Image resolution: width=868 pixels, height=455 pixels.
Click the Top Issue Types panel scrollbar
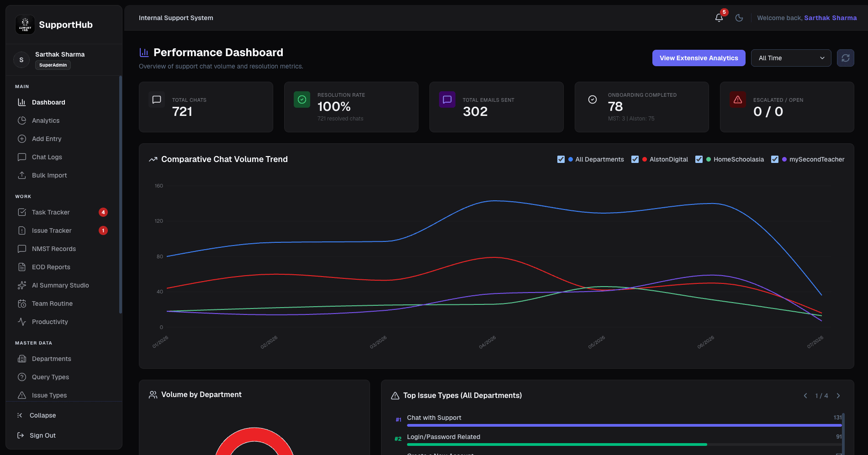843,434
